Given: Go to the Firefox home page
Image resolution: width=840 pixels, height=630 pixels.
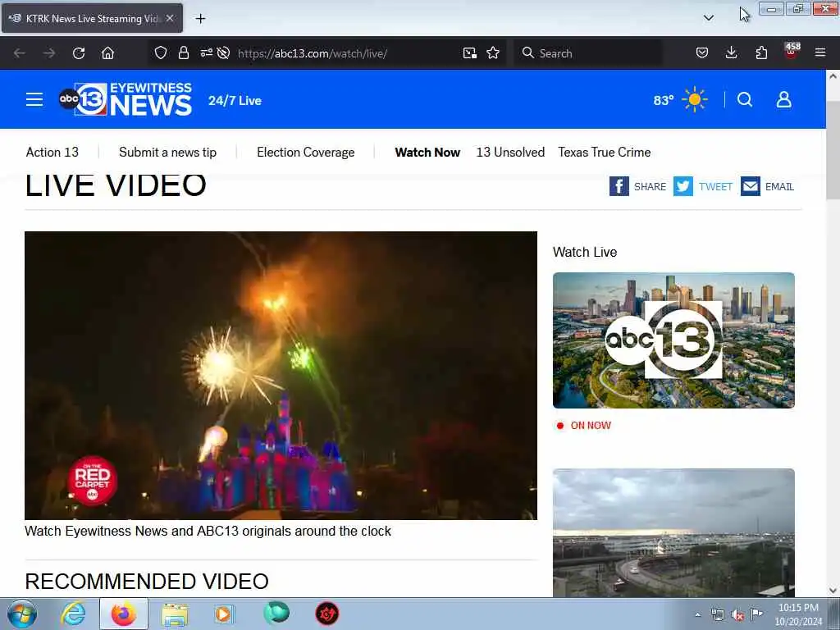Looking at the screenshot, I should [x=107, y=53].
